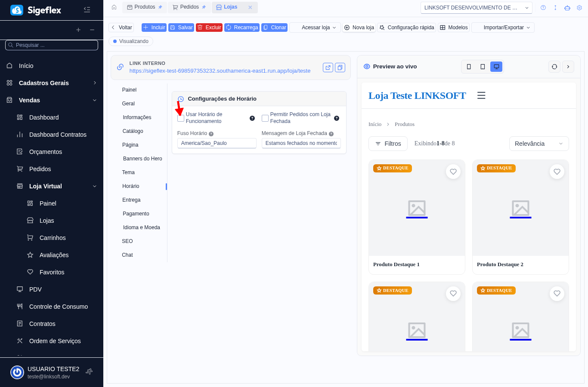Viewport: 588px width, 387px height.
Task: Open the home tab icon
Action: [x=114, y=7]
